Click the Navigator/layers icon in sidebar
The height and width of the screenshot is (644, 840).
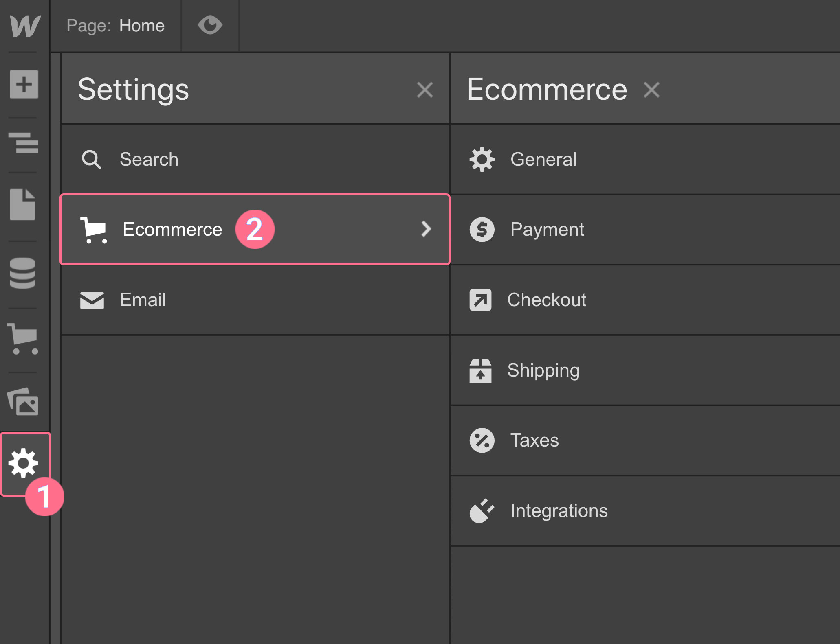(24, 139)
